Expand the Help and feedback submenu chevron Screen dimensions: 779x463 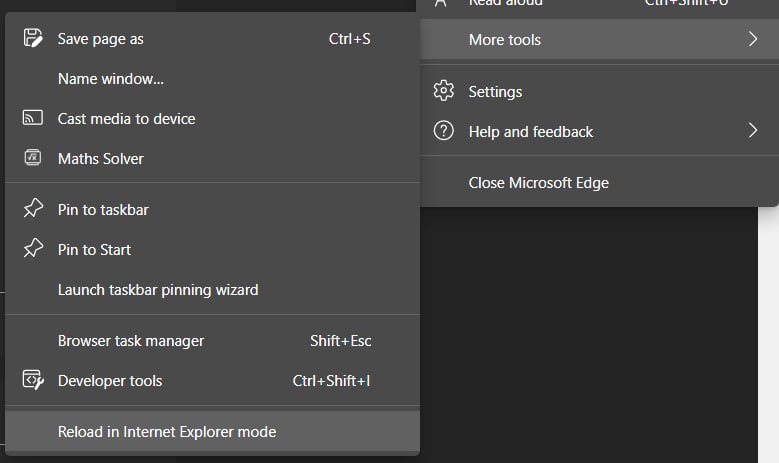(753, 130)
